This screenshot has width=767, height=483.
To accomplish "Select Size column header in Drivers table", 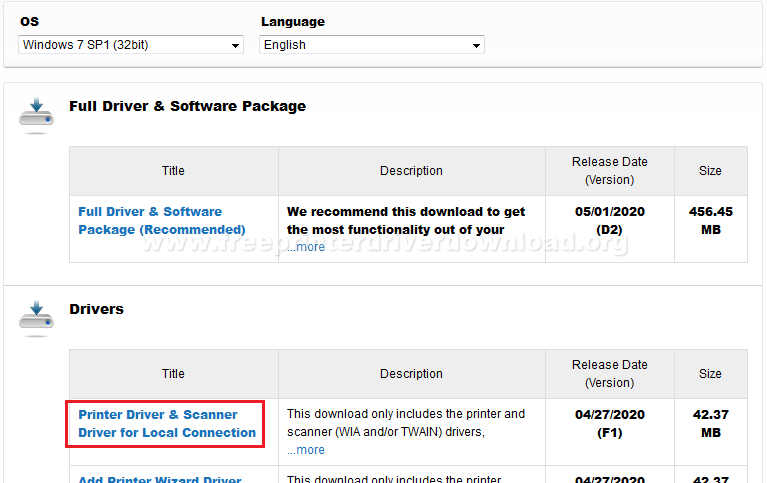I will pos(710,374).
